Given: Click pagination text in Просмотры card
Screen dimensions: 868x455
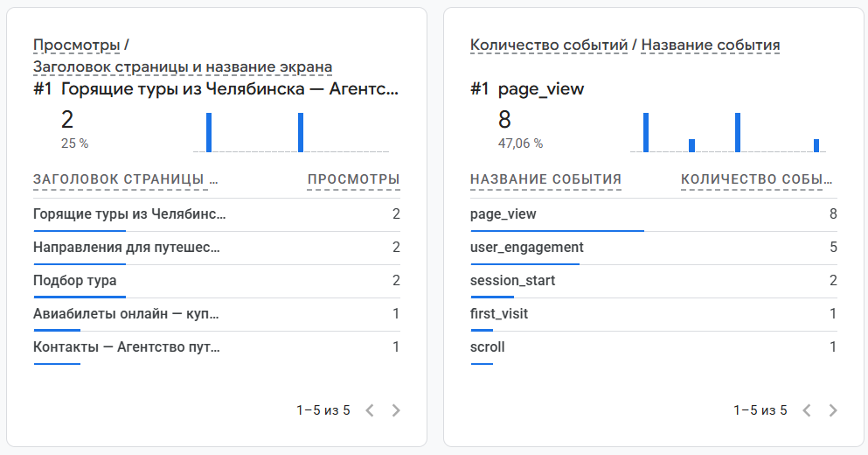Looking at the screenshot, I should click(x=323, y=410).
